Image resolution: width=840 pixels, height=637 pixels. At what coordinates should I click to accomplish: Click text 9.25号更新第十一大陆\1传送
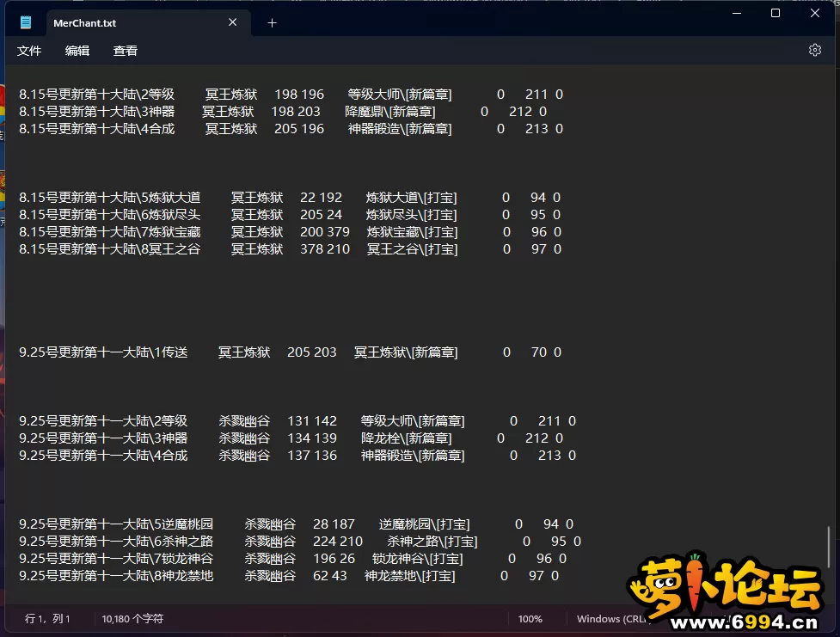(103, 352)
